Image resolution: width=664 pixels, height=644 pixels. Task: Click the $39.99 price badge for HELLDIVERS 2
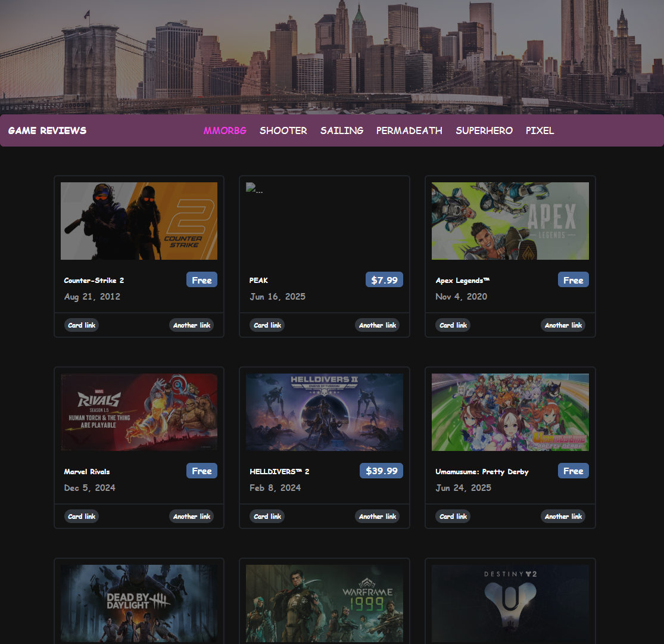381,471
